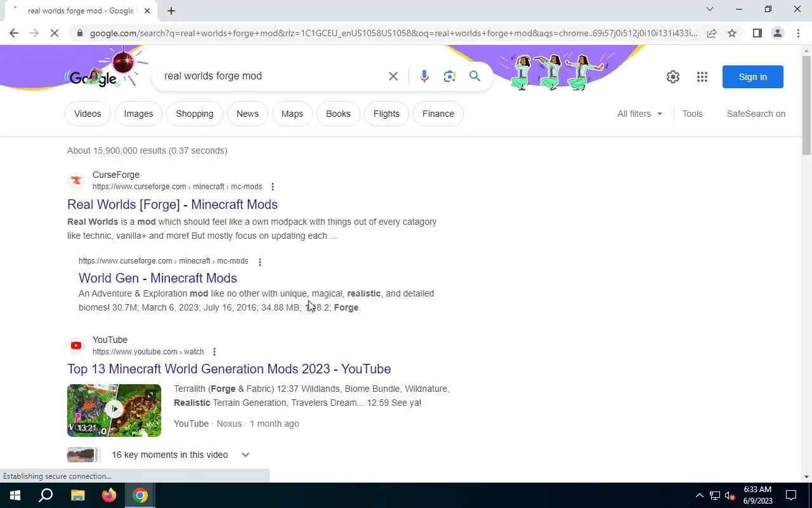
Task: Open the notification center icon
Action: point(791,495)
